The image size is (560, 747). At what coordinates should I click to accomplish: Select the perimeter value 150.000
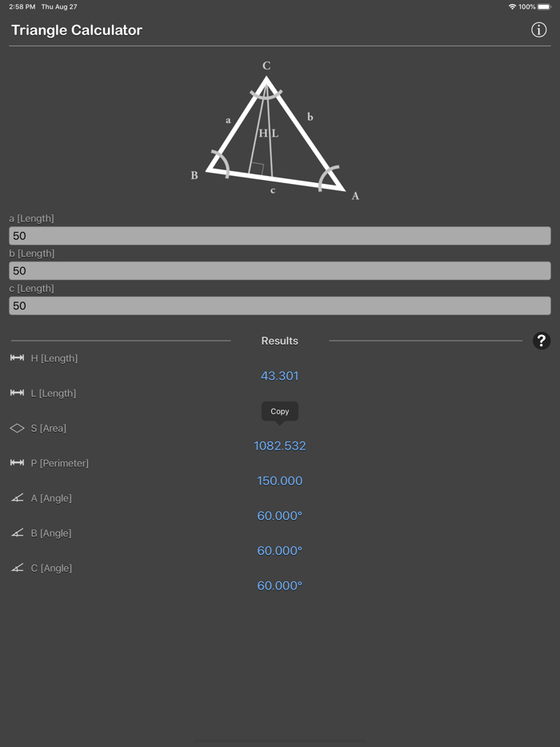tap(280, 481)
